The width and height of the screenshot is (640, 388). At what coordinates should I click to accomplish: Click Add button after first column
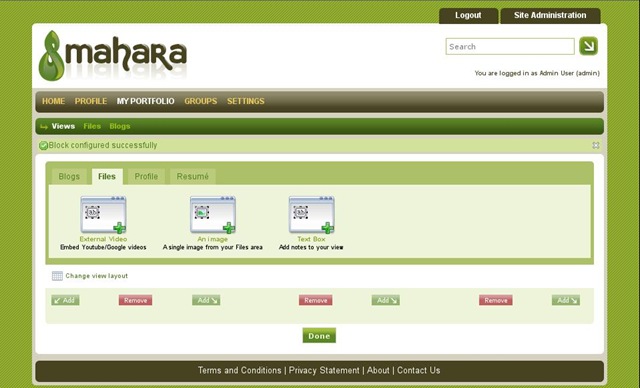tap(206, 300)
